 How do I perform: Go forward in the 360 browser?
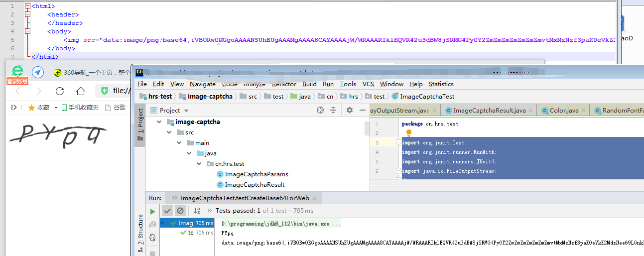click(x=39, y=91)
